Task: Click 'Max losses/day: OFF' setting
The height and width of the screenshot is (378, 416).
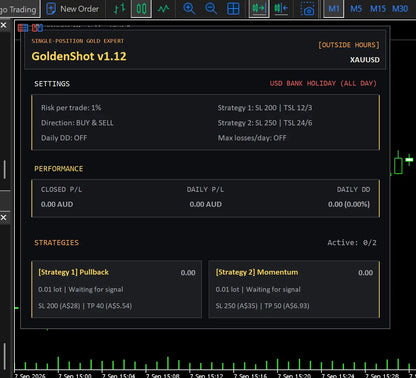Action: pos(252,138)
